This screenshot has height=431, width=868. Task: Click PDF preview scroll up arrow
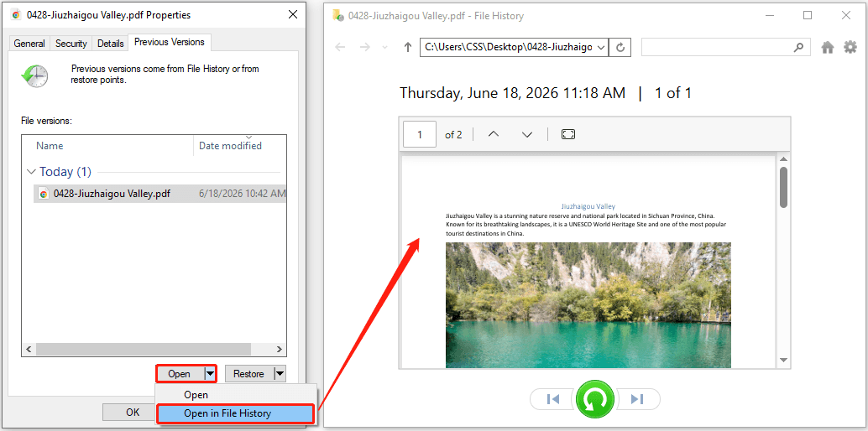click(783, 160)
